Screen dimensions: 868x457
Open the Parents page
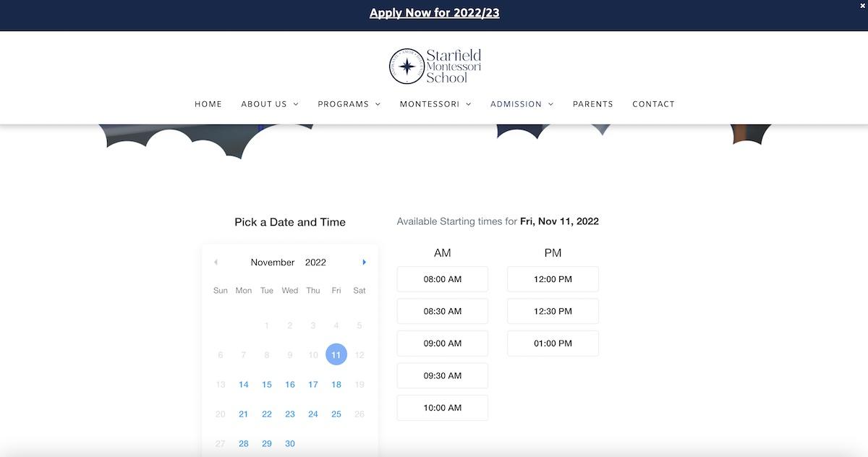click(592, 104)
